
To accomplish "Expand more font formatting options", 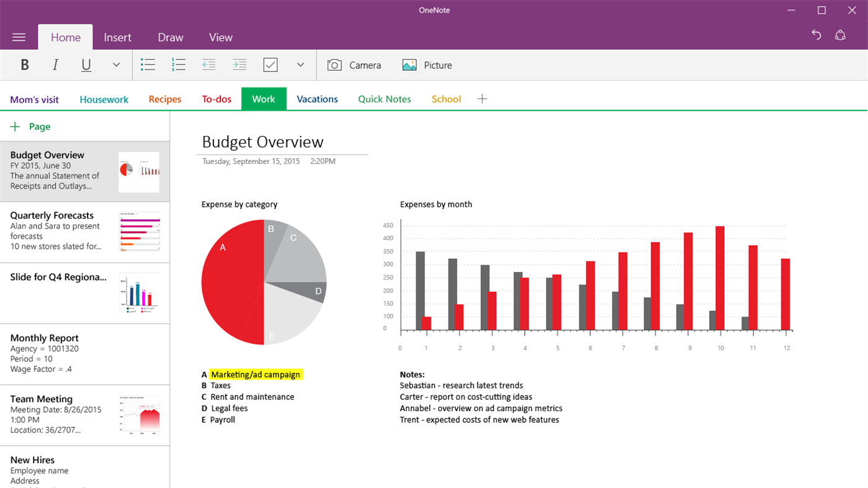I will (116, 65).
